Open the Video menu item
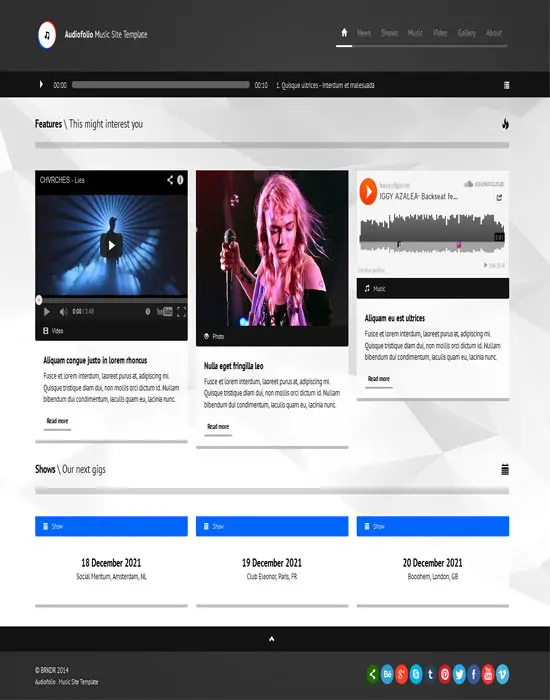Screen dimensions: 550x700 click(440, 33)
